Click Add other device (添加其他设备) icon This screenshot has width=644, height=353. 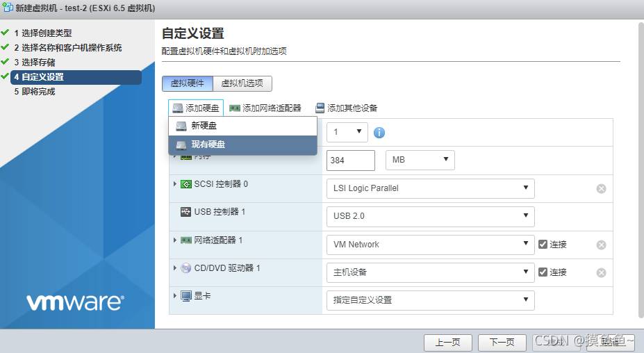[320, 108]
